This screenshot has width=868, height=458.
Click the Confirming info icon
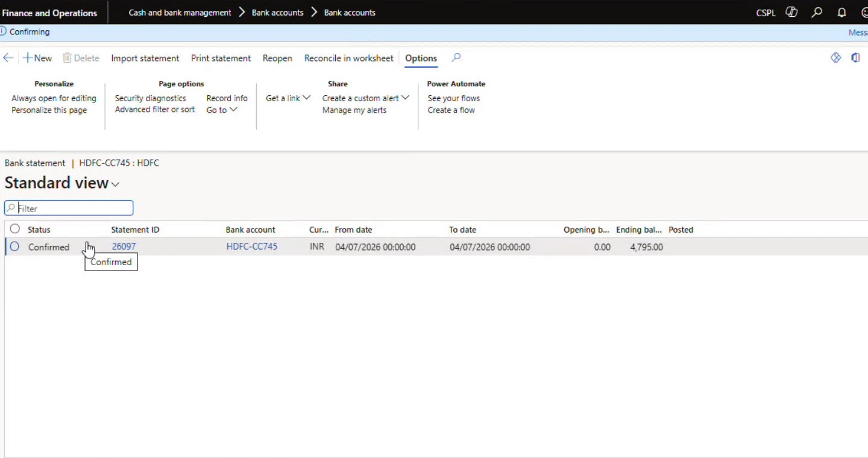(x=3, y=31)
